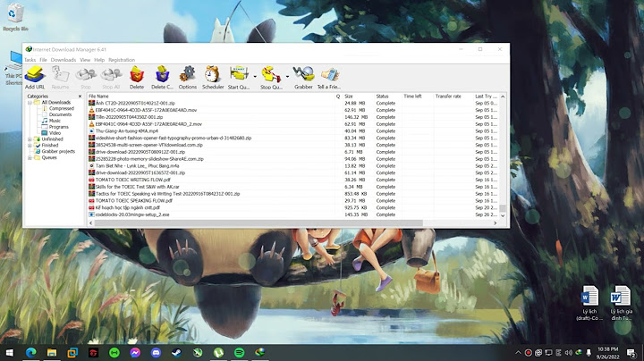Select Tam Biet Nhe m4a file row
This screenshot has width=644, height=361.
pos(292,165)
